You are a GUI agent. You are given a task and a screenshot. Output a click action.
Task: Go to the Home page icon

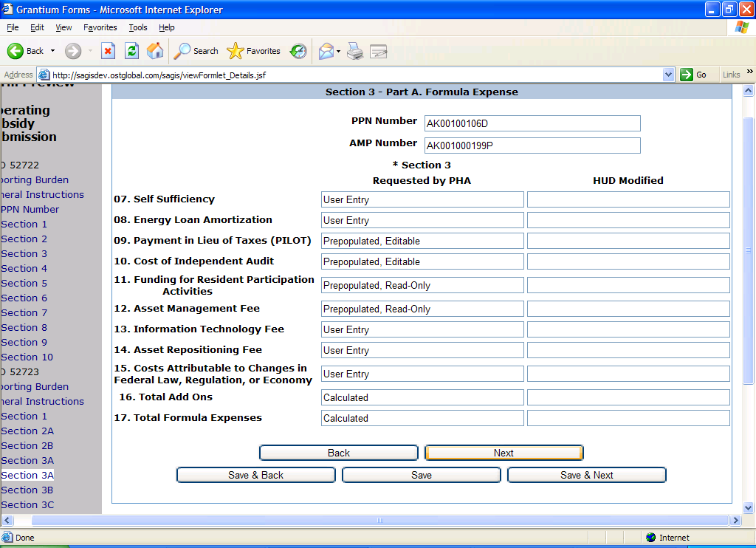[x=155, y=51]
